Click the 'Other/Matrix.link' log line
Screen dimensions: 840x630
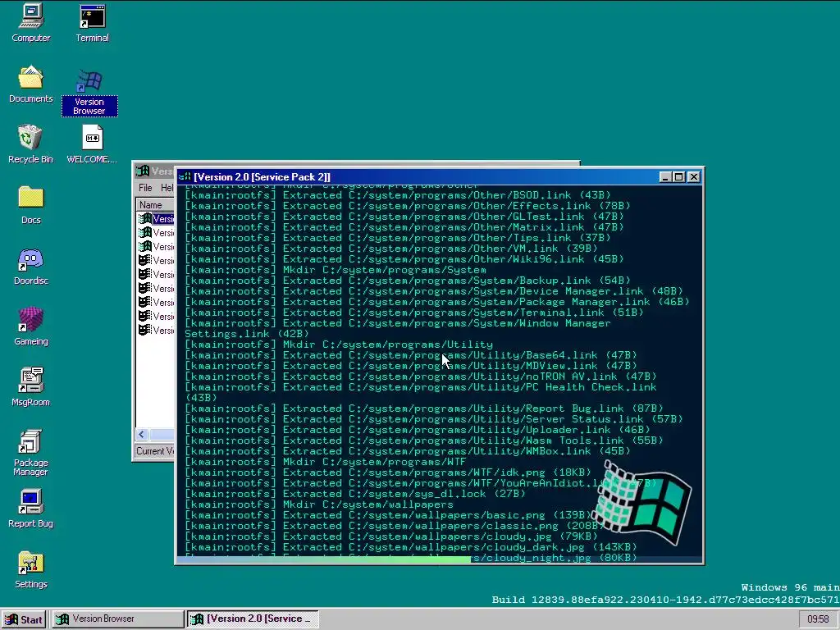[404, 227]
